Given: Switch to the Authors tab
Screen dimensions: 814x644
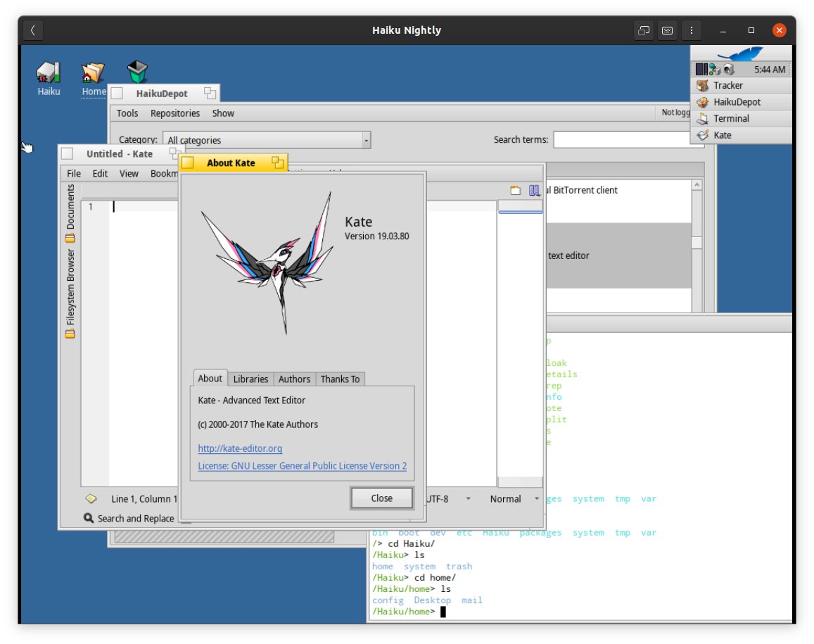Looking at the screenshot, I should (x=294, y=379).
